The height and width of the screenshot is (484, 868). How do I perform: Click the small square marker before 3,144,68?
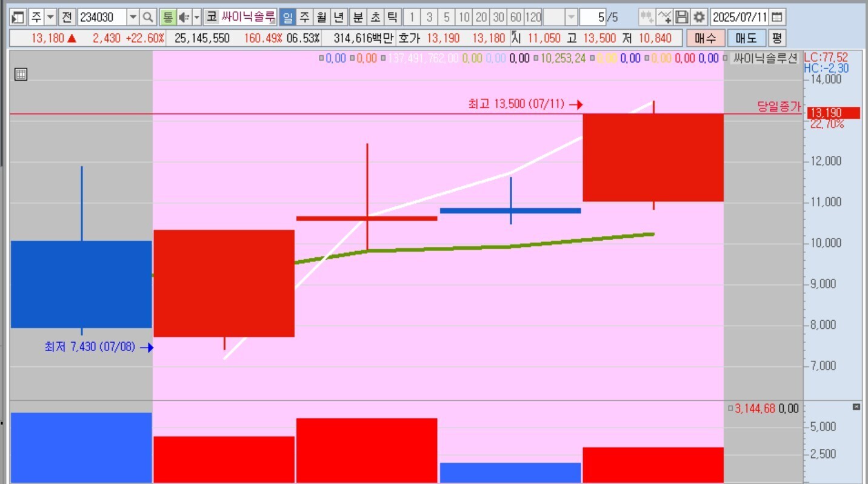click(731, 409)
